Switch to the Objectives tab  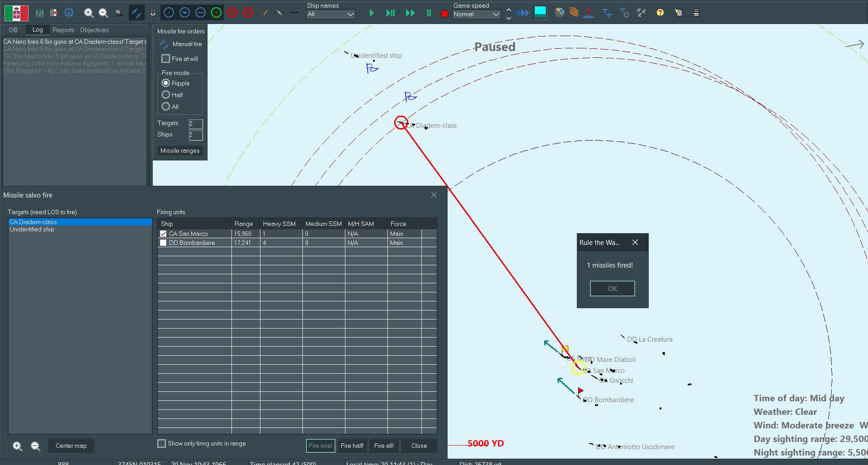coord(94,30)
